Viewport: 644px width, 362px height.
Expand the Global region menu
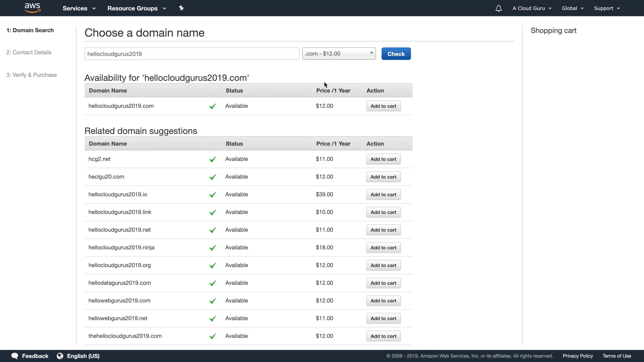(573, 8)
